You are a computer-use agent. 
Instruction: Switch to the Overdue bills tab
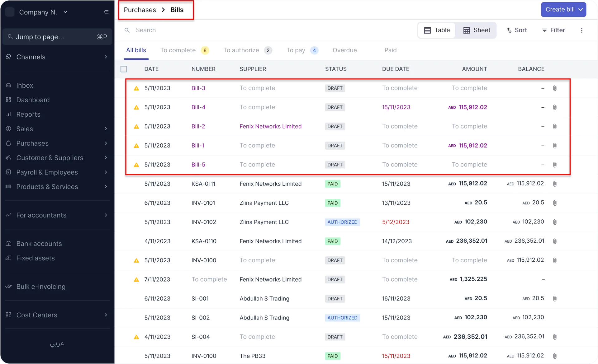[x=344, y=50]
